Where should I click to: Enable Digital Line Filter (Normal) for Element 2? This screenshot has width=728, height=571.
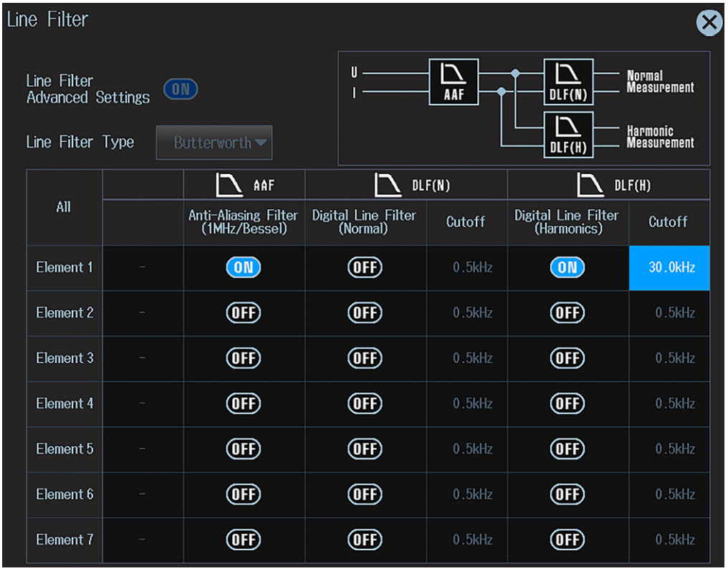[x=365, y=313]
